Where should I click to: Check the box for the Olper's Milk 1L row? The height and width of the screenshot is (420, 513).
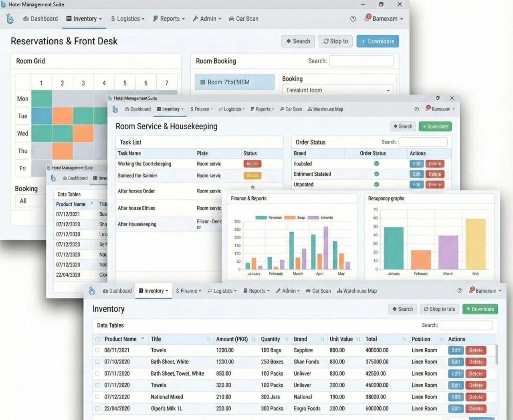click(97, 409)
